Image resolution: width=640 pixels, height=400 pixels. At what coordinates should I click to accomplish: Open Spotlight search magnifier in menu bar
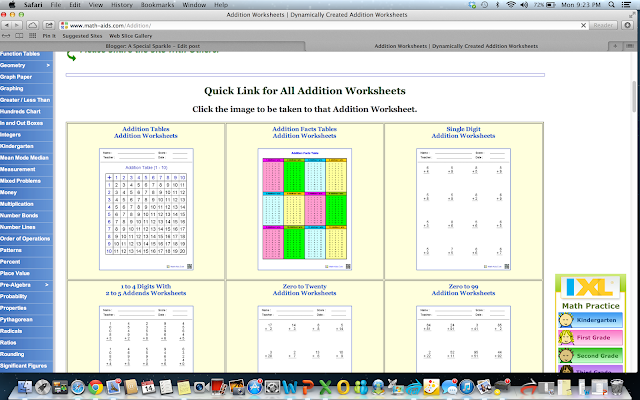click(x=611, y=5)
